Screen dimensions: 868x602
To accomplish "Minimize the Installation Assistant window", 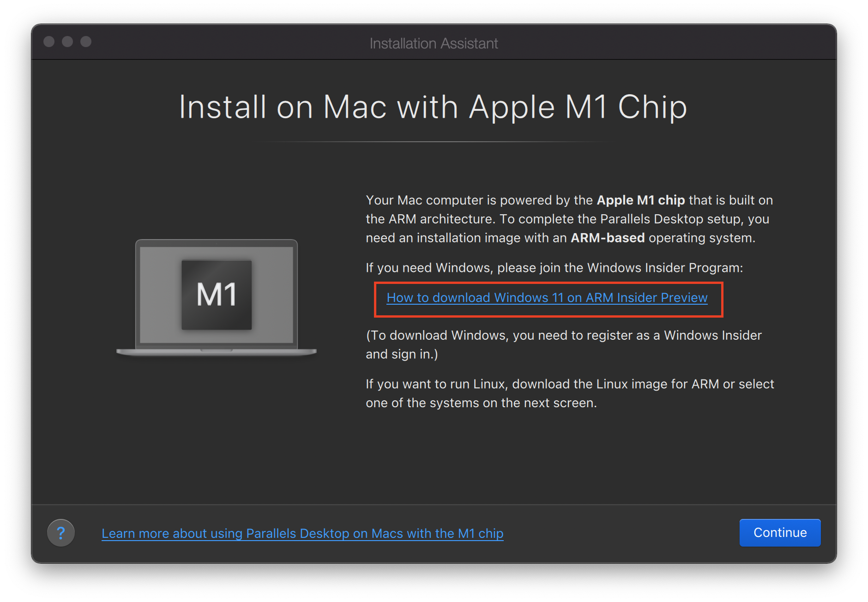I will click(67, 42).
